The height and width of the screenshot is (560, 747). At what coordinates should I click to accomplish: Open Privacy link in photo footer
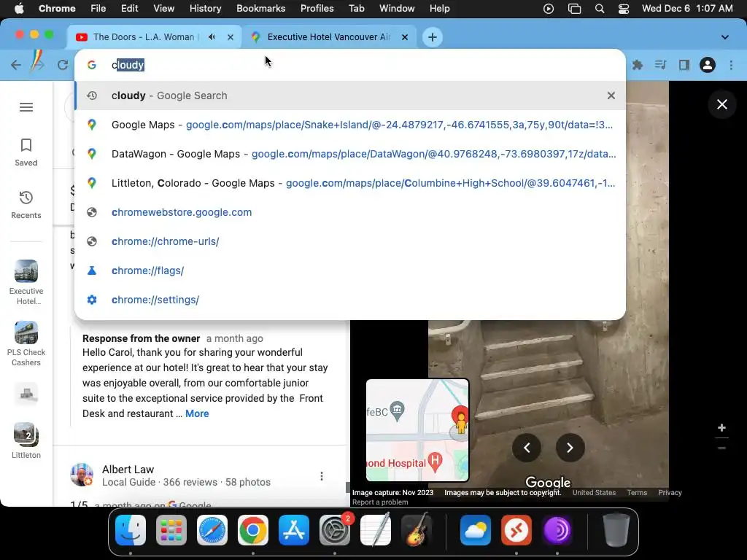(x=670, y=492)
